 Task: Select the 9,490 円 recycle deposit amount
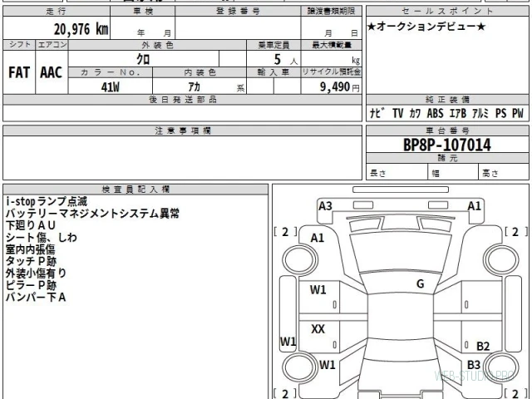click(x=340, y=86)
